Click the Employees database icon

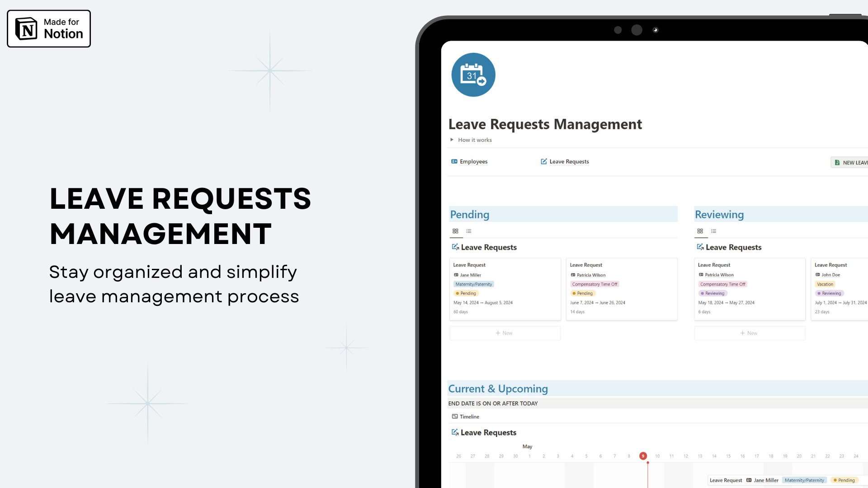tap(454, 161)
